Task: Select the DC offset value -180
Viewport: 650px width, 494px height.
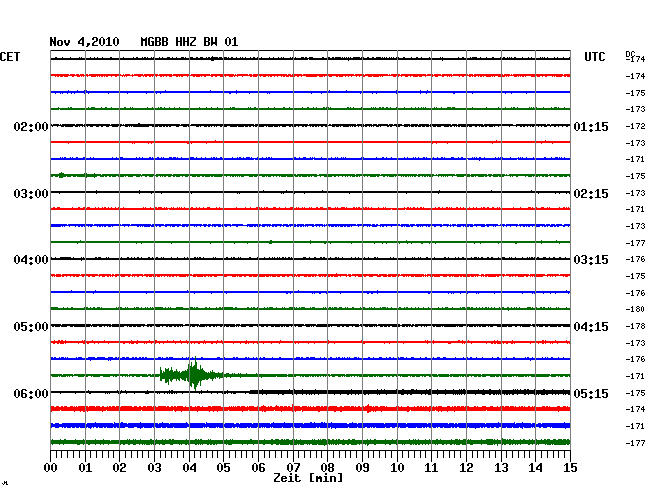Action: [635, 309]
